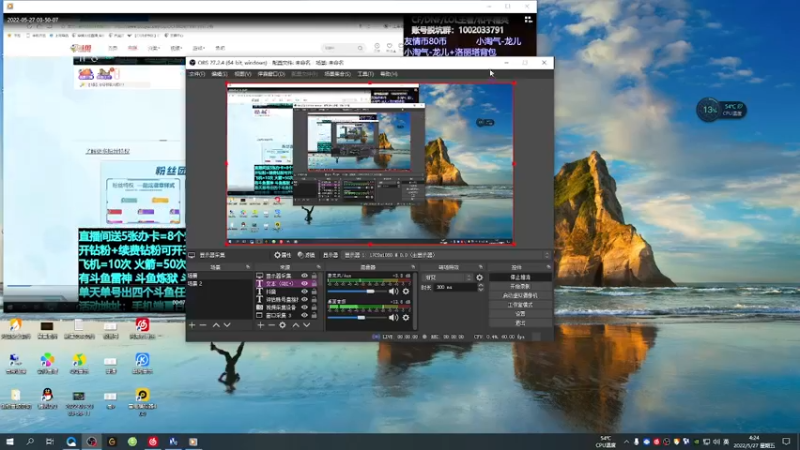Screen dimensions: 800x450
Task: Toggle visibility of window capture source
Action: 305,315
